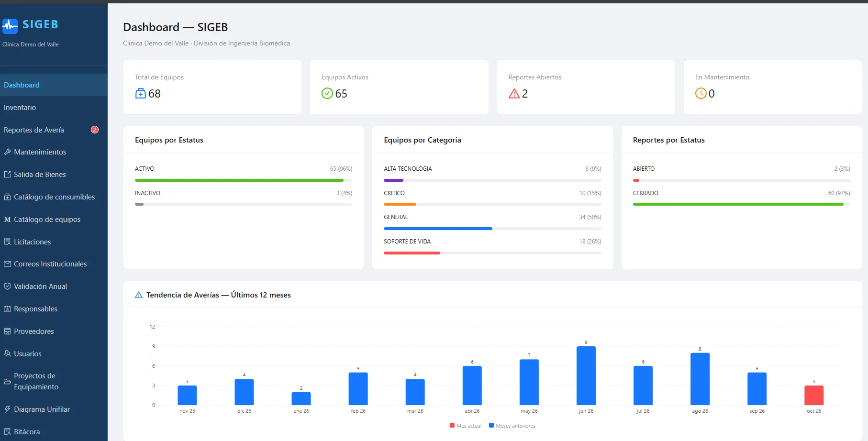Screen dimensions: 868x441
Task: Open Licitaciones page link
Action: pyautogui.click(x=54, y=242)
